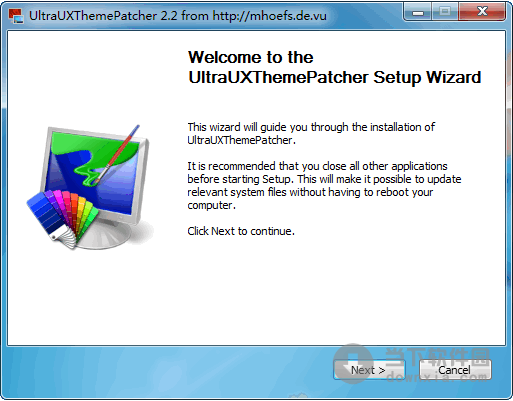The width and height of the screenshot is (513, 401).
Task: Click the downxia watermark logo circle
Action: point(353,363)
